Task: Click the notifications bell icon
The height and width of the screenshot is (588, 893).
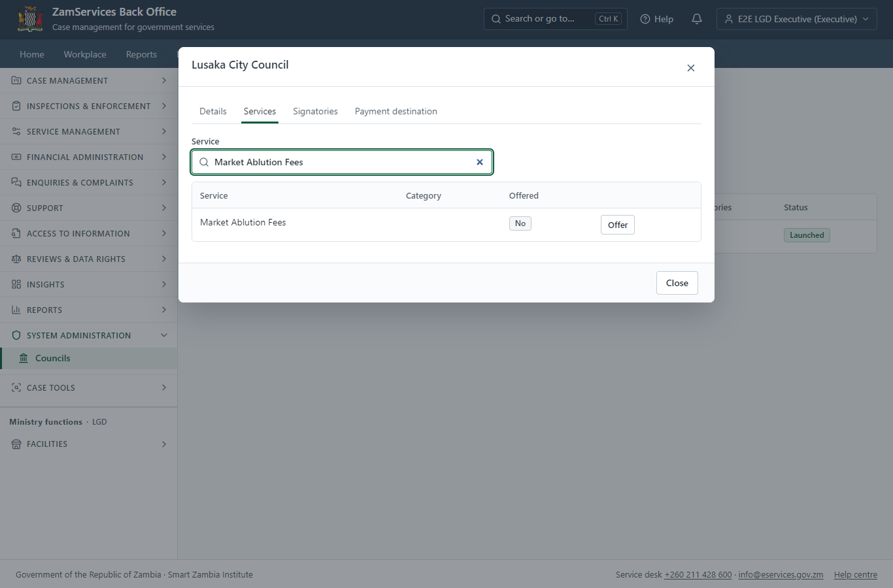Action: coord(697,19)
